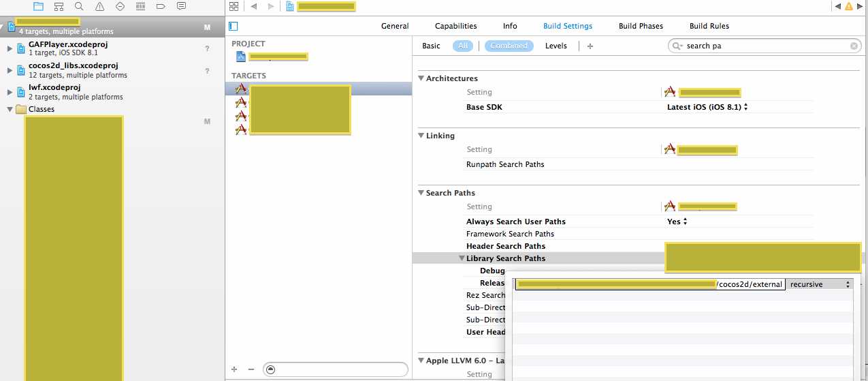Open the Always Search User Paths Yes dropdown

(677, 222)
